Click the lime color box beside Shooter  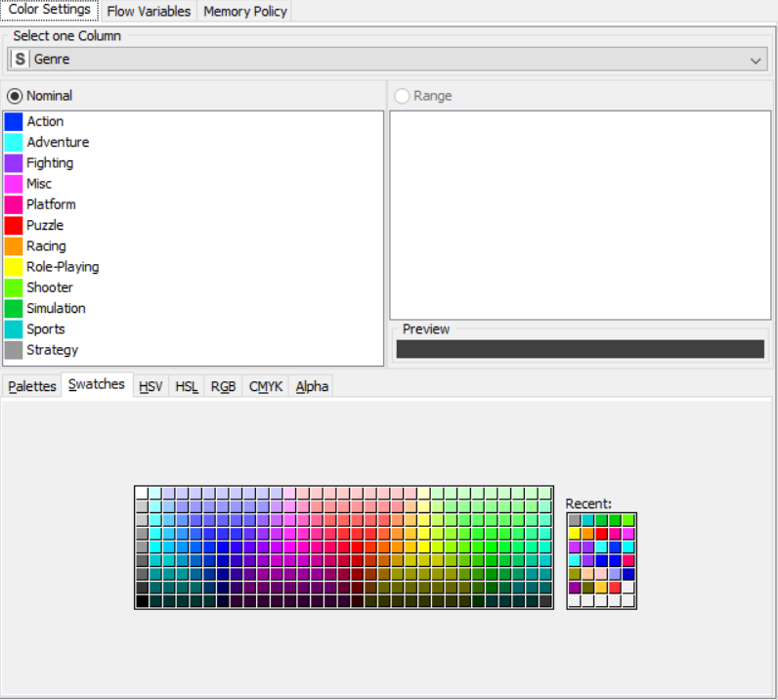tap(14, 288)
